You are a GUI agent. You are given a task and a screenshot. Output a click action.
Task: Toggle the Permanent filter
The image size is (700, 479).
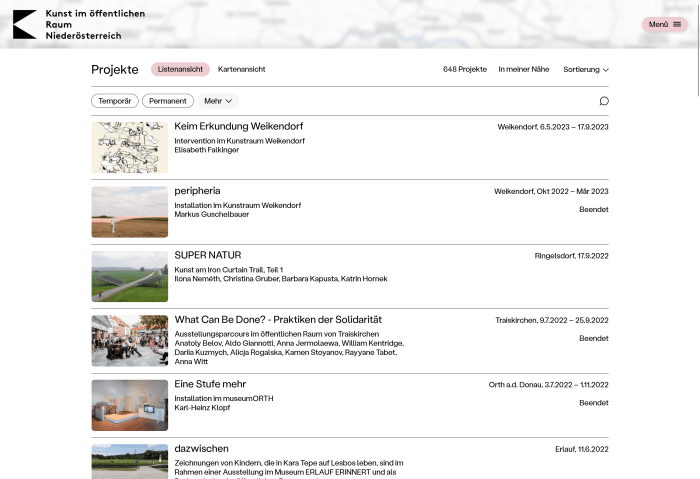pos(168,101)
